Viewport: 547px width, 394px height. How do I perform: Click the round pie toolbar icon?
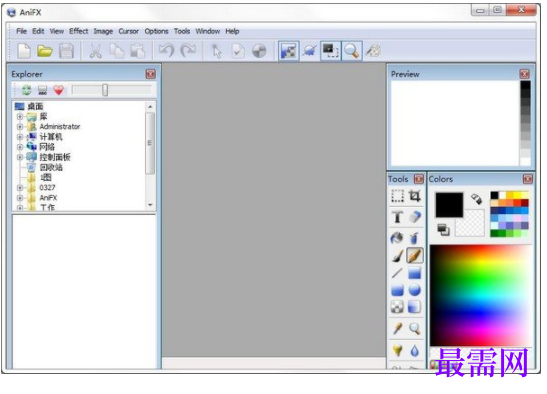pyautogui.click(x=259, y=51)
